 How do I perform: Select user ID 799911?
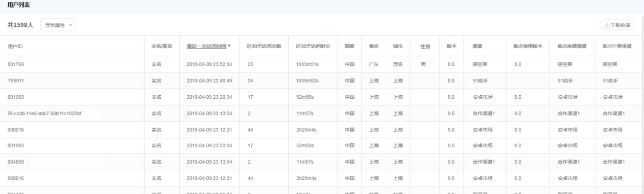click(x=16, y=81)
